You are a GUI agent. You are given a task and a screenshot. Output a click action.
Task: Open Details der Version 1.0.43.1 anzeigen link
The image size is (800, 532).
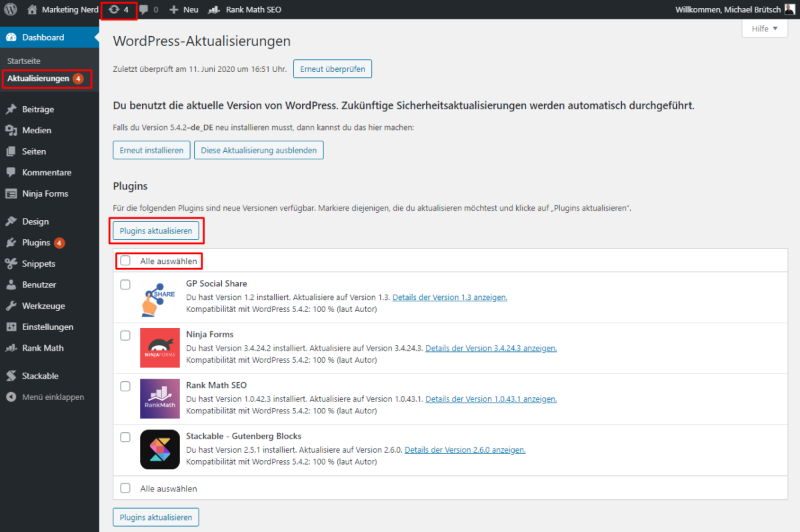(491, 399)
